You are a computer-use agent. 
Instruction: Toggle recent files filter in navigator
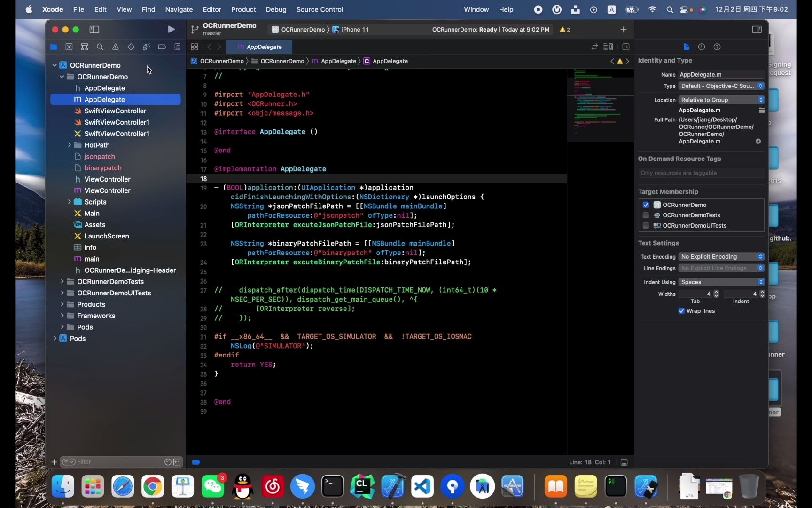click(x=168, y=462)
